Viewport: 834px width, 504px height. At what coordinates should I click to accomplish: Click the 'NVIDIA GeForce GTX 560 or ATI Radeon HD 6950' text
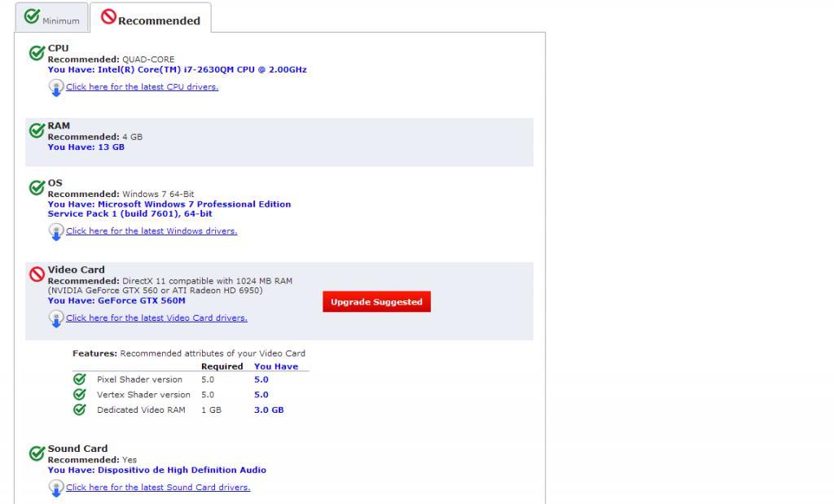pyautogui.click(x=156, y=291)
